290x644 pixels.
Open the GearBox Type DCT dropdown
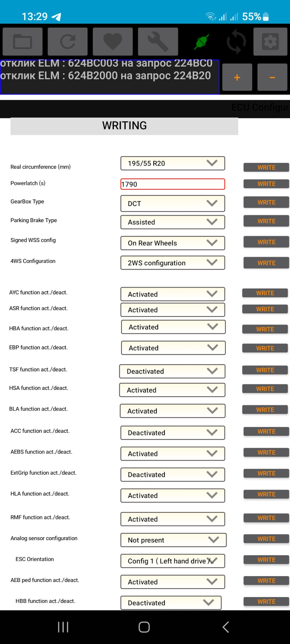point(173,204)
